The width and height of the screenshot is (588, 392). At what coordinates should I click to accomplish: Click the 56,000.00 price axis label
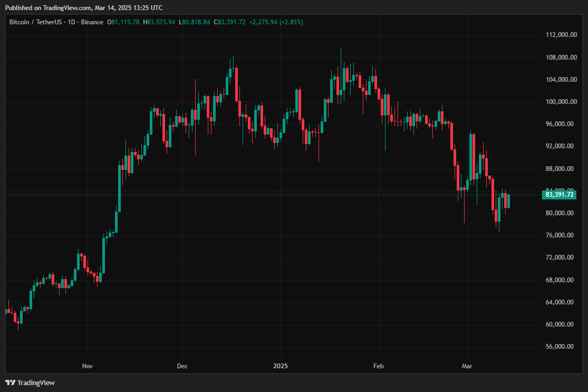pos(560,347)
